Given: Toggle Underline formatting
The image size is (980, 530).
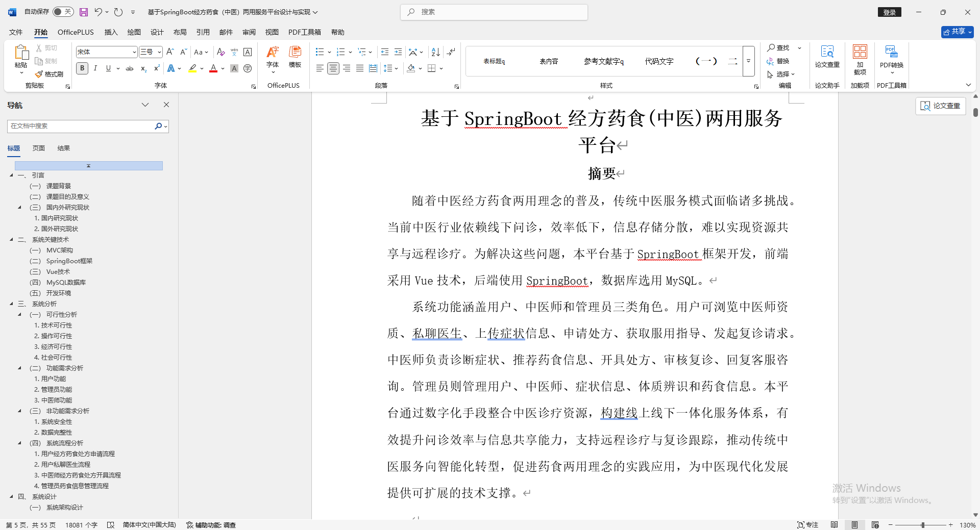Looking at the screenshot, I should [108, 68].
